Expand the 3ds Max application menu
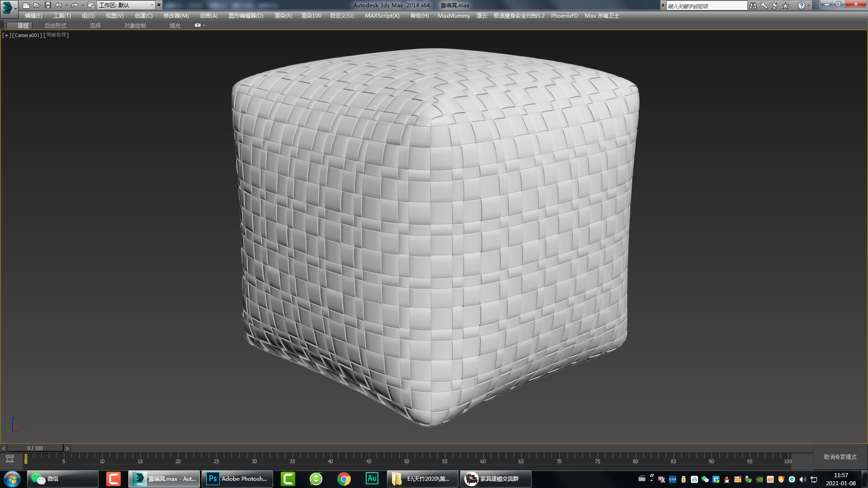Screen dimensions: 868x488 pos(9,7)
